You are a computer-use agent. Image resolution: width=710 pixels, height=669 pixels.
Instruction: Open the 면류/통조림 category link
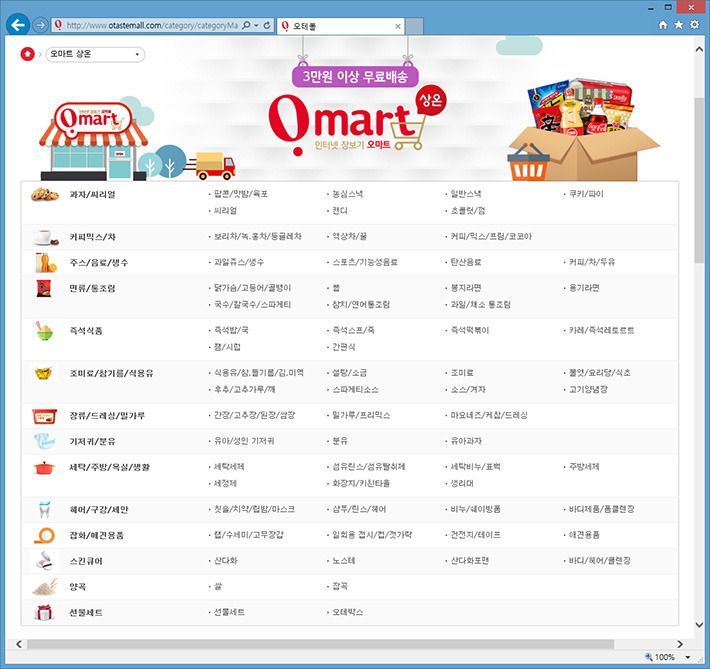(92, 288)
